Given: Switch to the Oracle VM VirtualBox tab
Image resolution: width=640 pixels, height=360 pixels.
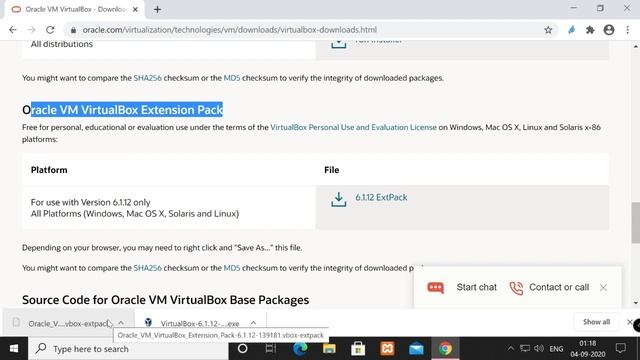Looking at the screenshot, I should [x=73, y=9].
